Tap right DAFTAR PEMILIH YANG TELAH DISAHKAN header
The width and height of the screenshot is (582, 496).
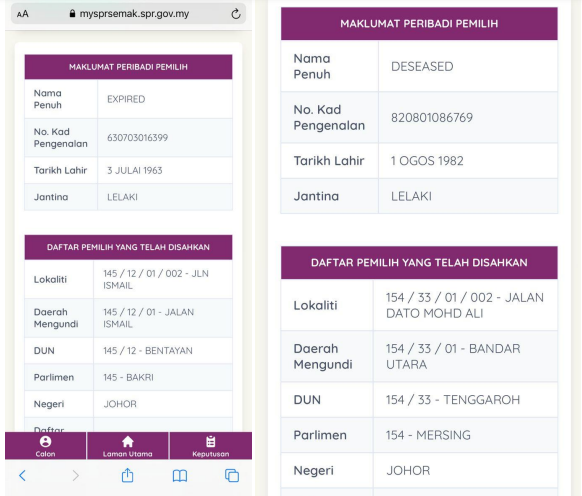pyautogui.click(x=419, y=262)
